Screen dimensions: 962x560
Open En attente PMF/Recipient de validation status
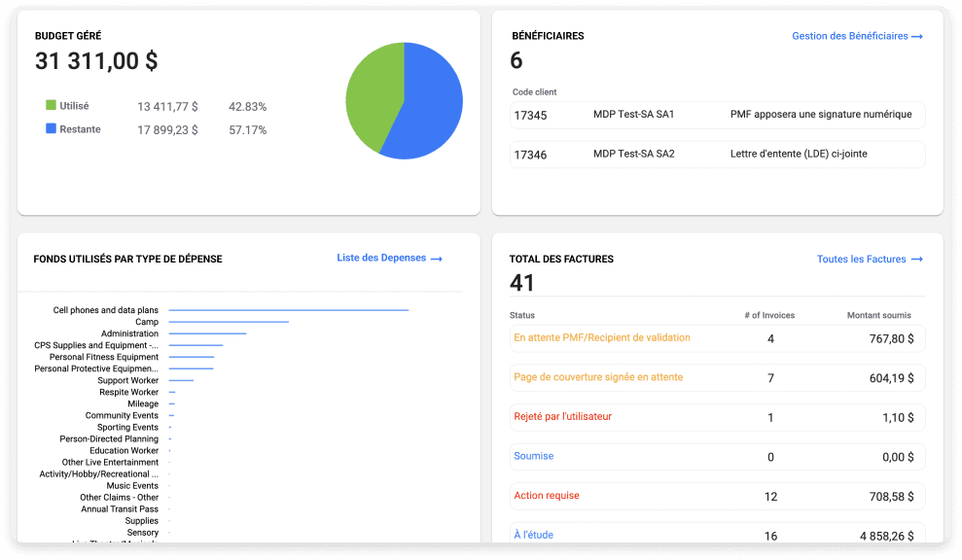click(x=602, y=338)
